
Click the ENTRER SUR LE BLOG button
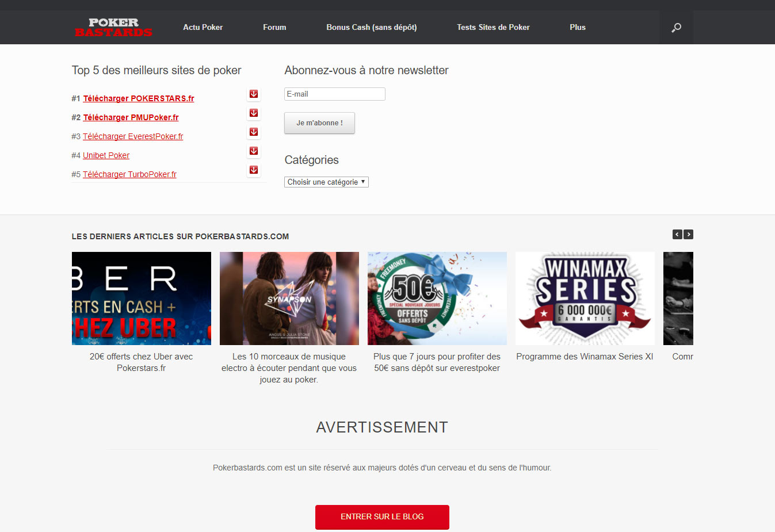click(382, 517)
